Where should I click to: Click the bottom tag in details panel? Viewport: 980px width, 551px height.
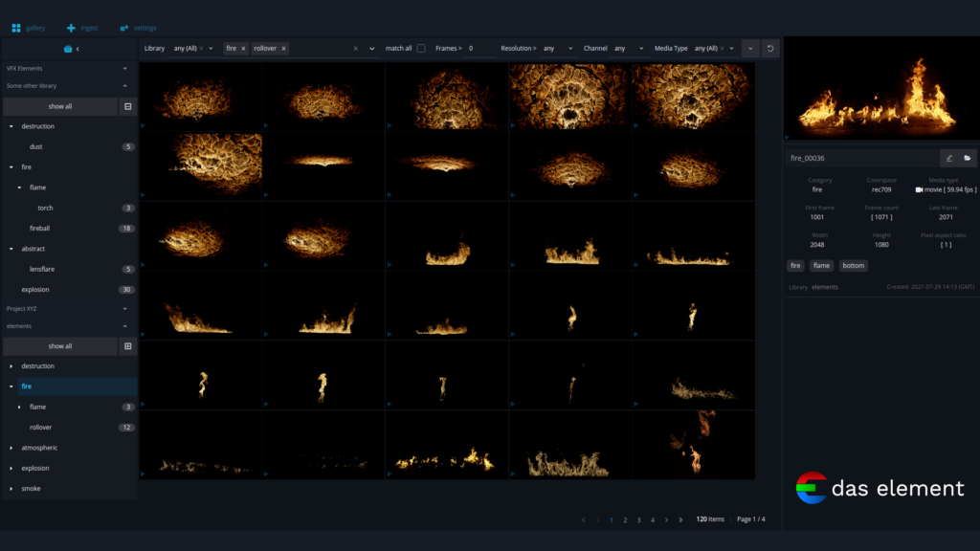click(x=853, y=266)
